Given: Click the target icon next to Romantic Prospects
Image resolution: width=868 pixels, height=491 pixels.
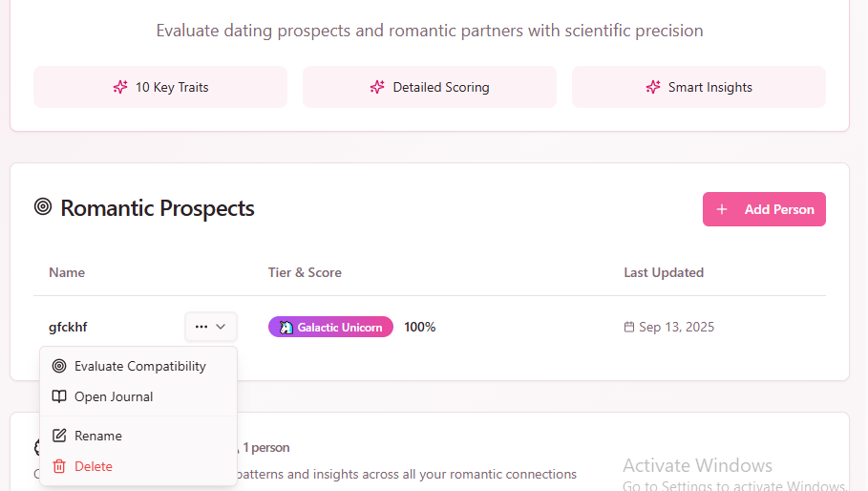Looking at the screenshot, I should pos(43,206).
